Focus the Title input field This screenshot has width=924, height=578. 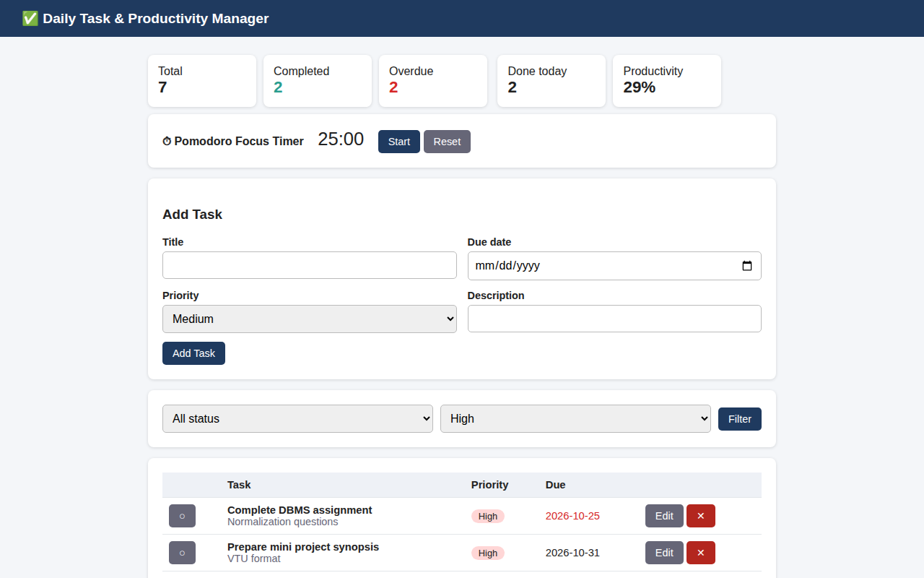(x=310, y=265)
